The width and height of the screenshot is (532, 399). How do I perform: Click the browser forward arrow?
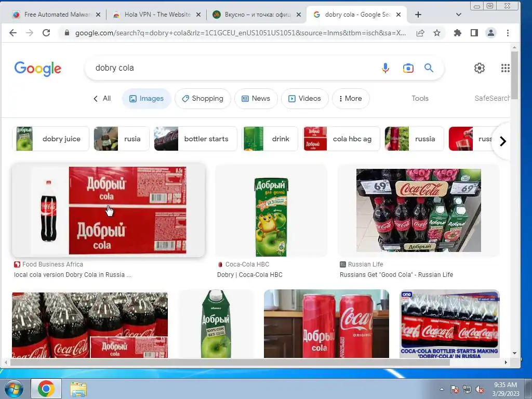30,33
